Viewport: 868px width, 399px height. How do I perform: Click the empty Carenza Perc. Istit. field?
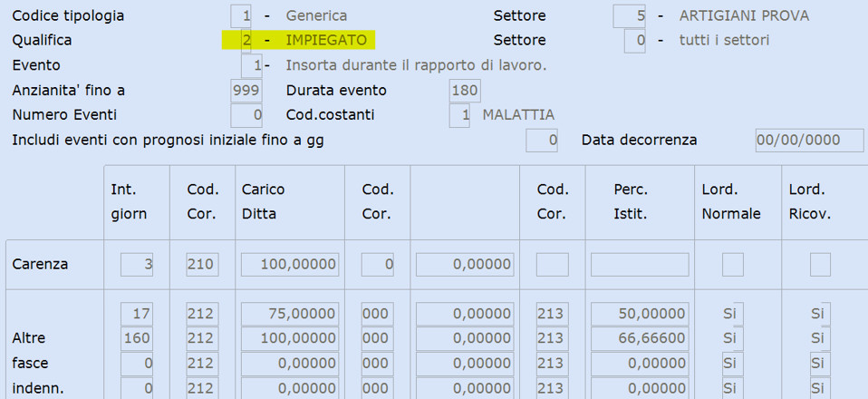tap(640, 265)
